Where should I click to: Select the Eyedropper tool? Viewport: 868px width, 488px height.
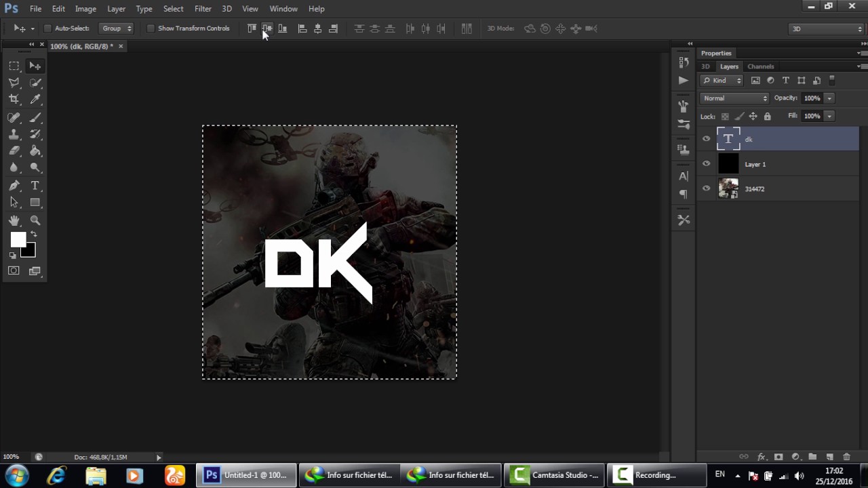tap(35, 99)
